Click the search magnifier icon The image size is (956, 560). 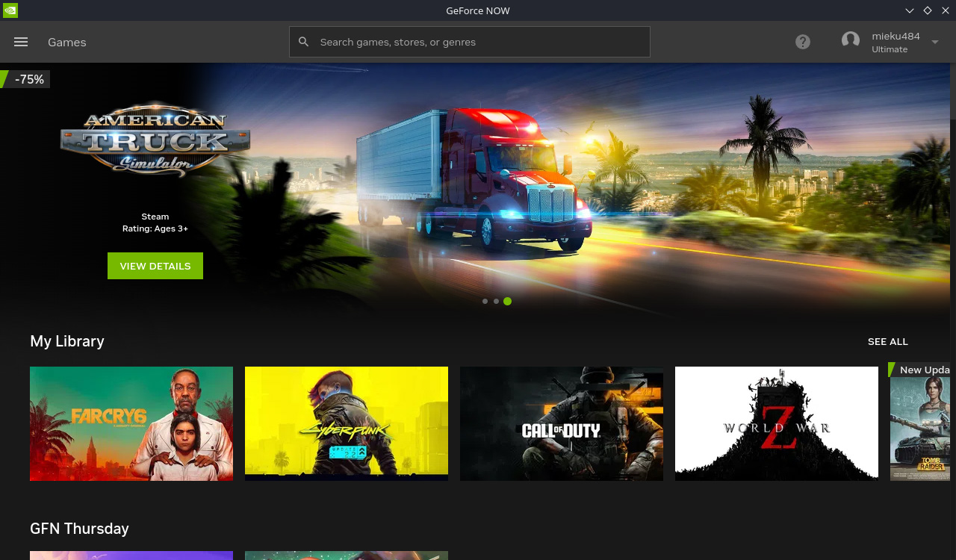click(x=303, y=42)
